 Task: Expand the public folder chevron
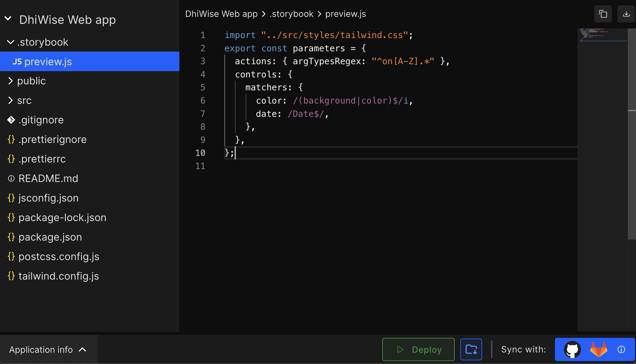pos(11,81)
